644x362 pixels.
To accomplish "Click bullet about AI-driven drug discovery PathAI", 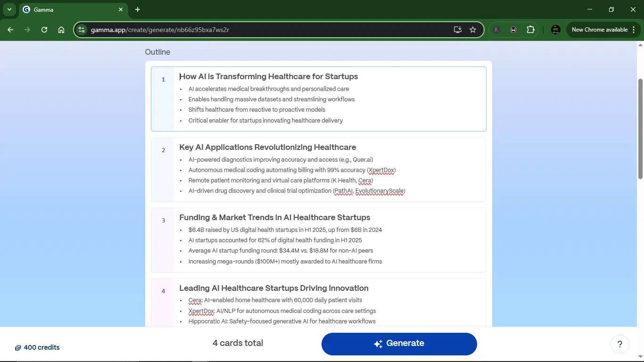I will tap(297, 191).
